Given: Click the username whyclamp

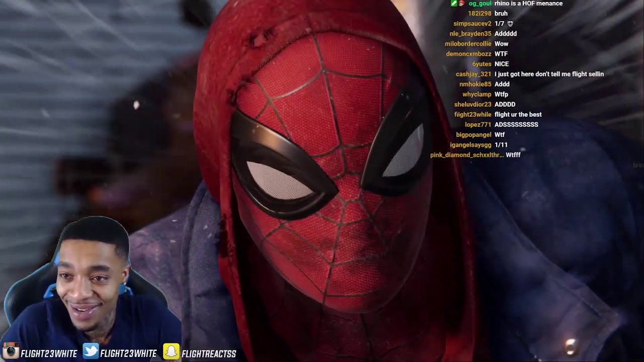Looking at the screenshot, I should 477,94.
